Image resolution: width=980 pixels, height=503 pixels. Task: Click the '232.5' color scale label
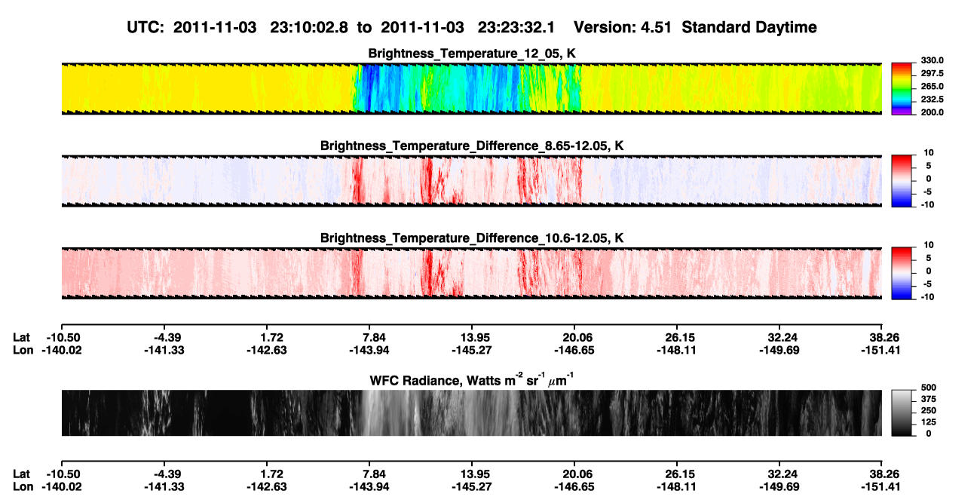pos(932,100)
